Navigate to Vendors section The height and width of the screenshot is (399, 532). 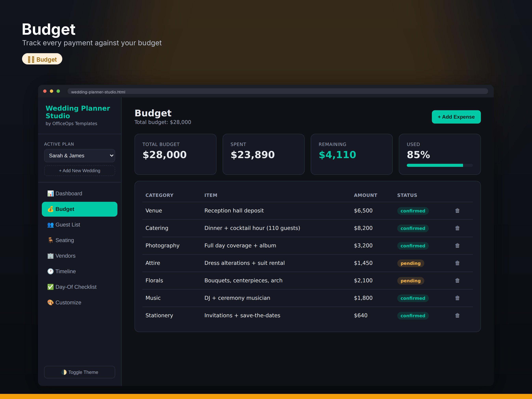pyautogui.click(x=80, y=256)
